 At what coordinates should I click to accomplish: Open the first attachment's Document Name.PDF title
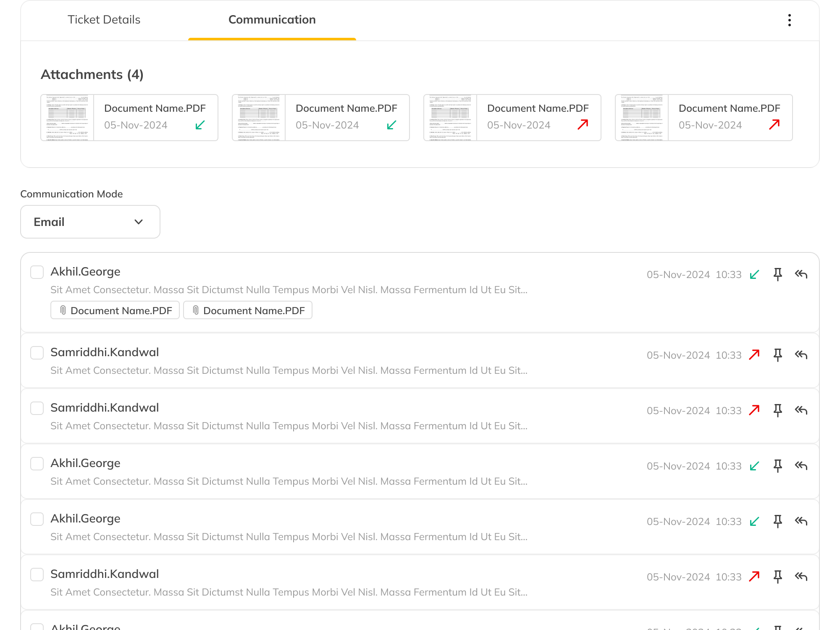click(155, 108)
